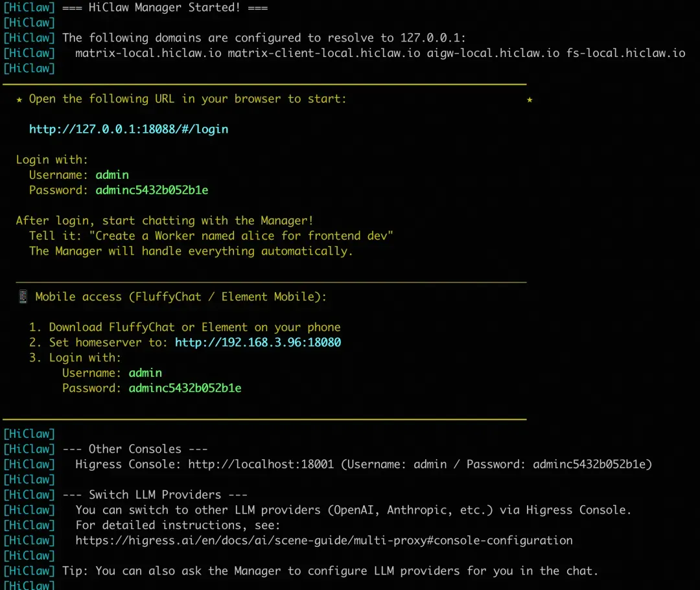Open the homeserver URL http://192.168.3.96:18080
This screenshot has height=590, width=700.
click(258, 343)
